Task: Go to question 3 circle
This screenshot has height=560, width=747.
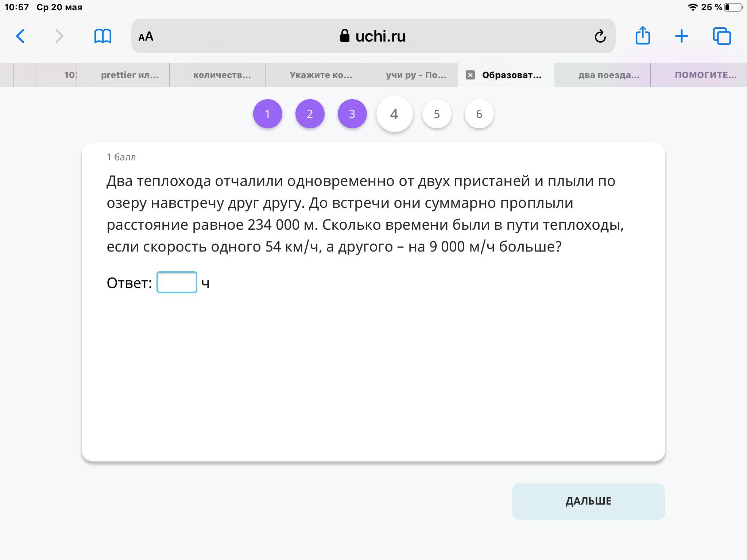Action: (352, 114)
